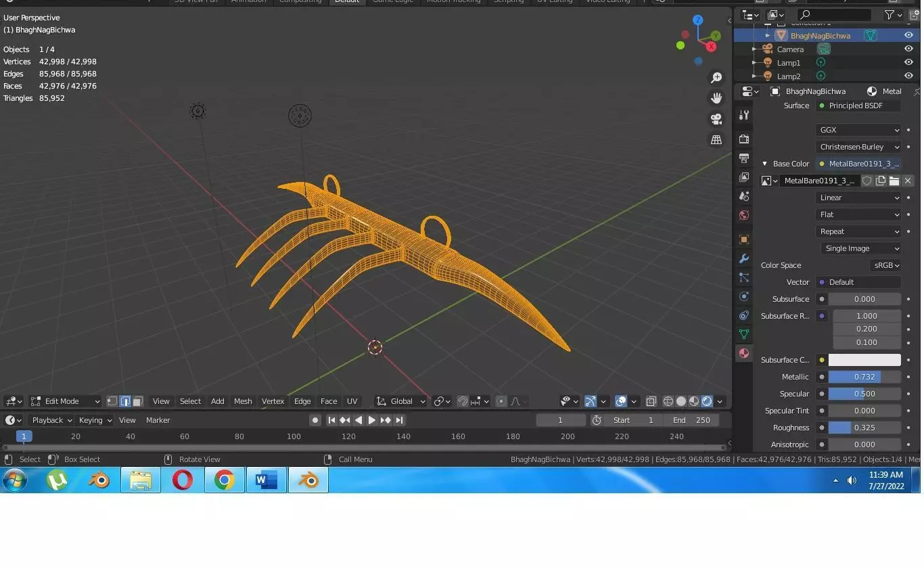Jump to the timeline start frame

[x=331, y=420]
